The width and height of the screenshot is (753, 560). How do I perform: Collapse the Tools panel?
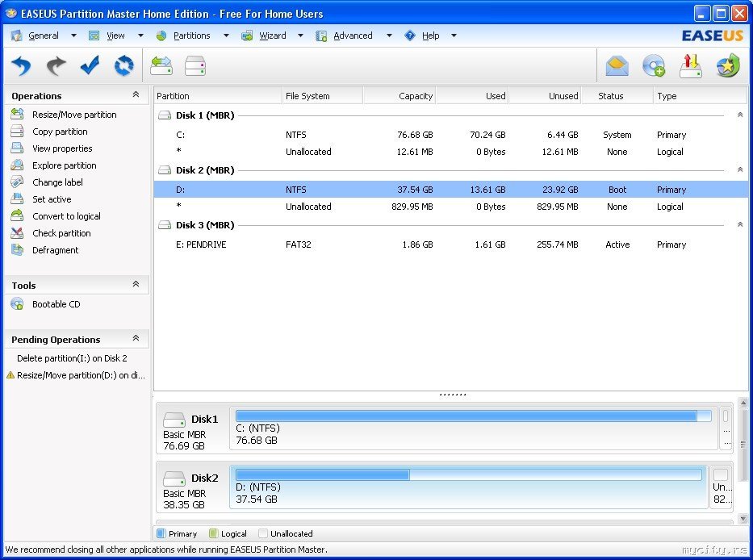[136, 285]
